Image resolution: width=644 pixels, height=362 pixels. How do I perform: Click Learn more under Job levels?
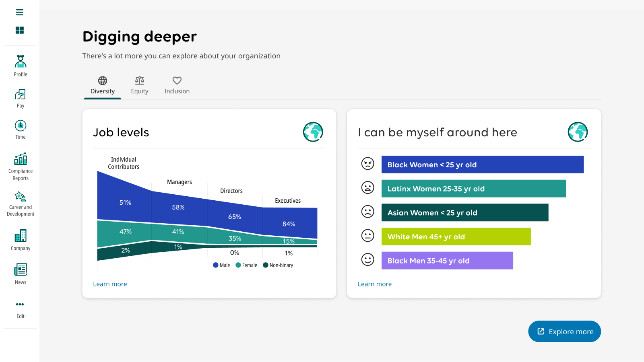click(110, 284)
